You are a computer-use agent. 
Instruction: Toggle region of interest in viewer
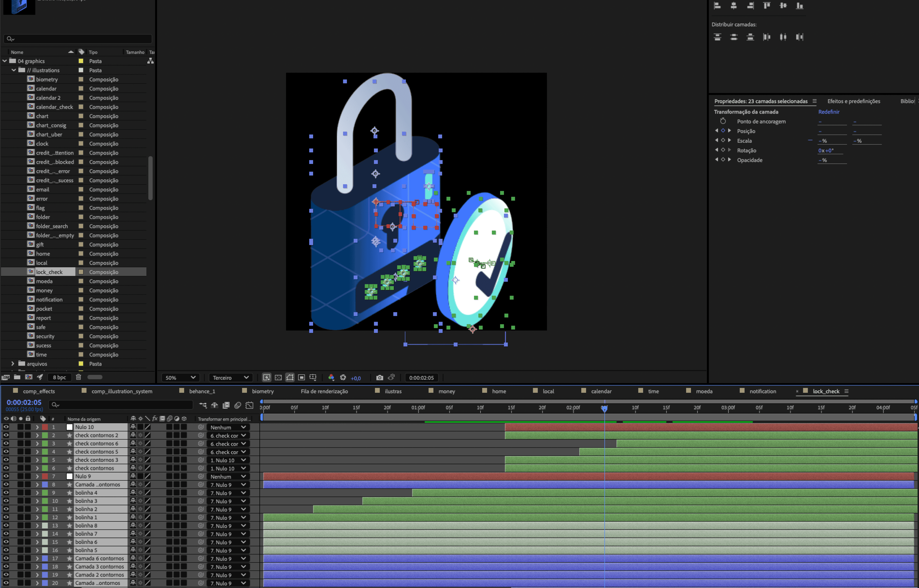pos(301,378)
